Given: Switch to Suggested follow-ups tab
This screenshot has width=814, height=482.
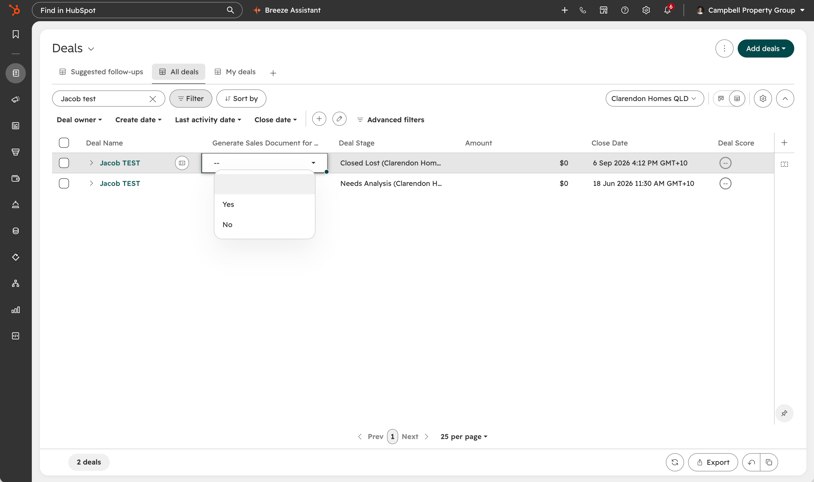Looking at the screenshot, I should 101,72.
